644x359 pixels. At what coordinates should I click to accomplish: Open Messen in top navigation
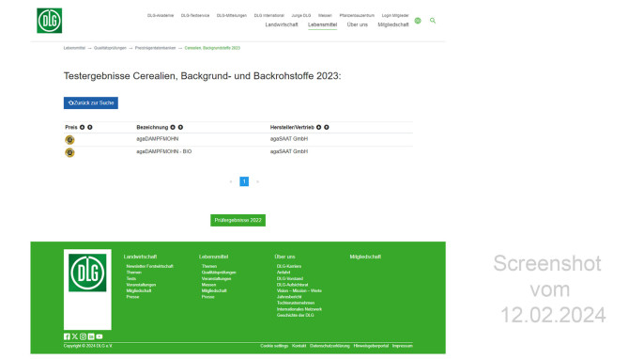pos(325,16)
